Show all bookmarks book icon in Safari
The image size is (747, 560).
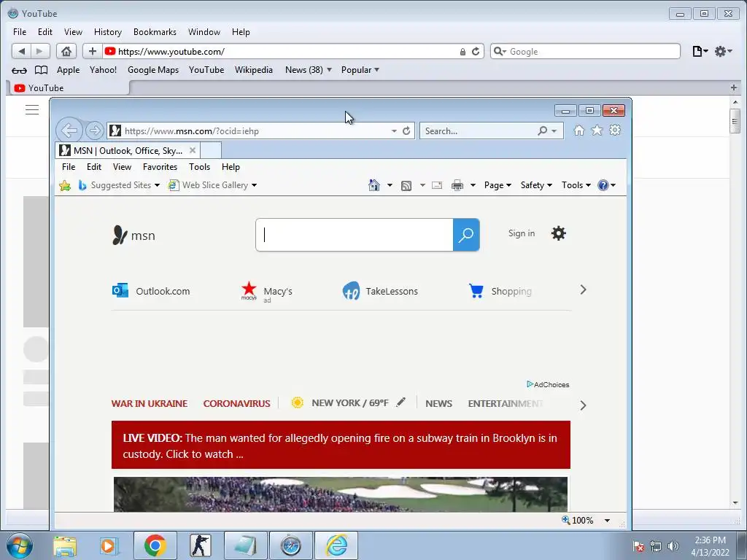coord(42,70)
